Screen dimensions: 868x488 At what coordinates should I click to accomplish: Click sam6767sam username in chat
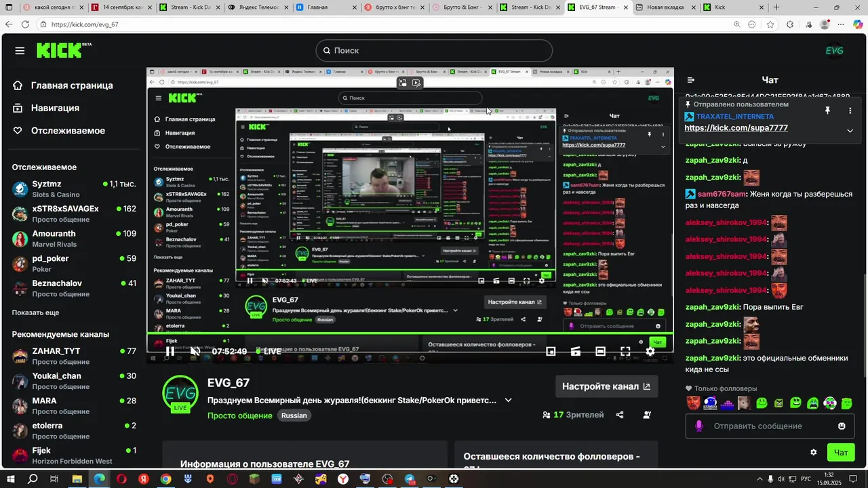click(x=721, y=194)
